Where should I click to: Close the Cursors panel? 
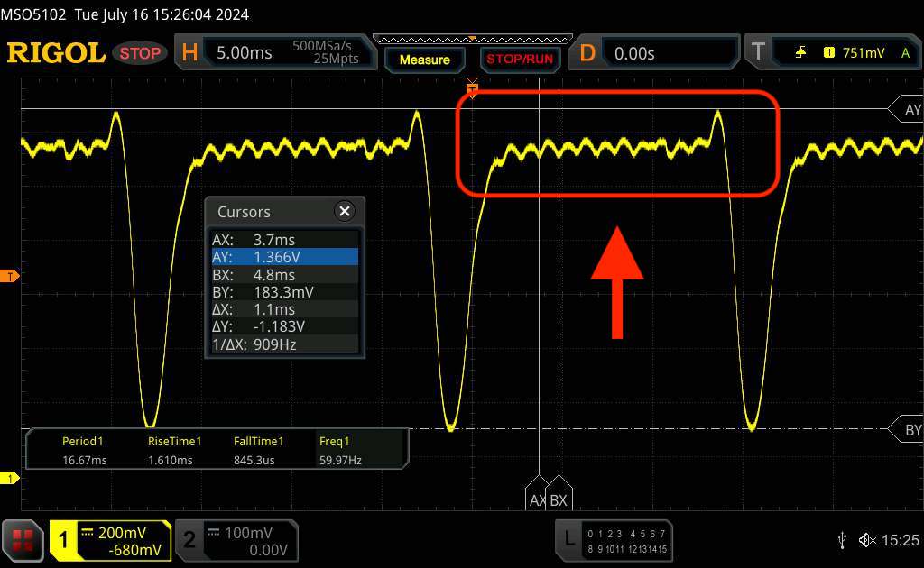pos(345,211)
